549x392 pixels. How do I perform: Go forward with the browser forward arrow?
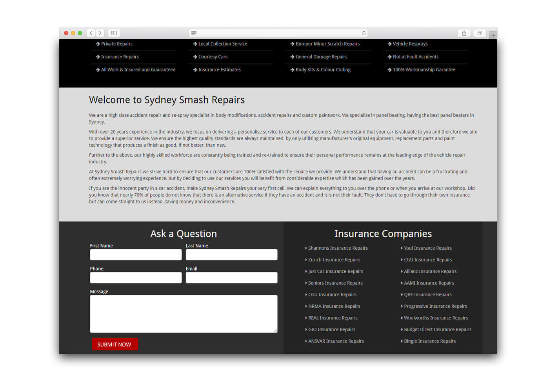(x=100, y=33)
